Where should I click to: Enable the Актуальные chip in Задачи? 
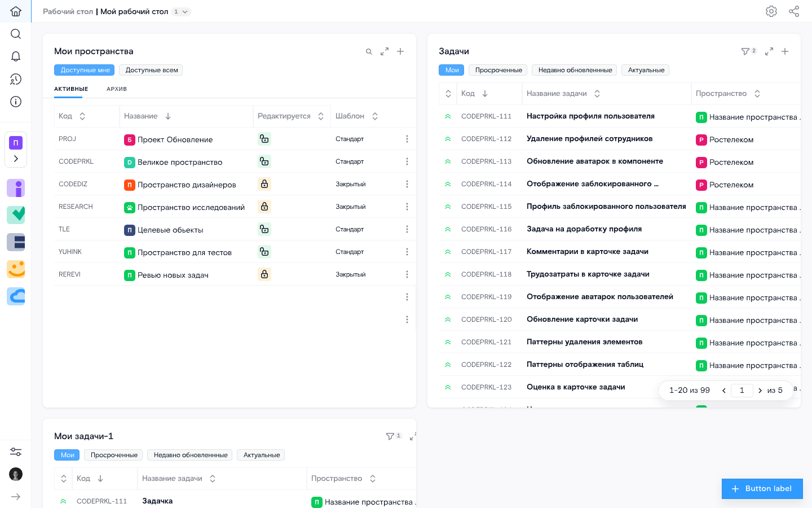tap(646, 70)
